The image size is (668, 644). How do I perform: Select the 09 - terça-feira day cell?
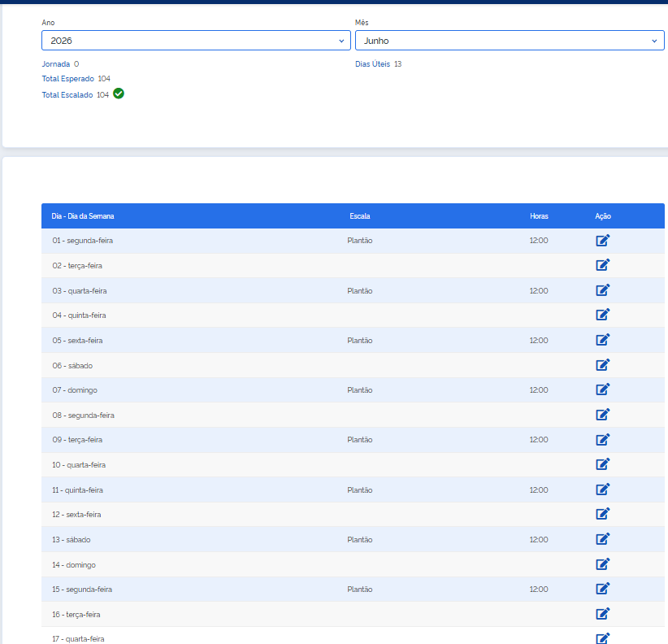point(77,440)
